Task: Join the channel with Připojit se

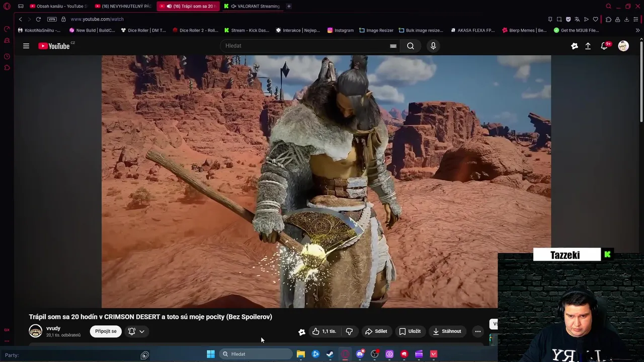Action: (x=106, y=331)
